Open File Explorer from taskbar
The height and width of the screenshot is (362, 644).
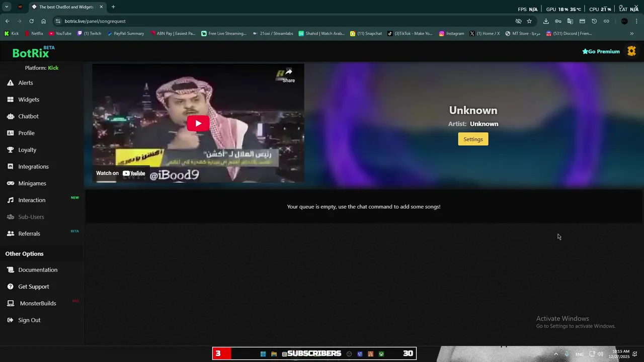coord(274,354)
